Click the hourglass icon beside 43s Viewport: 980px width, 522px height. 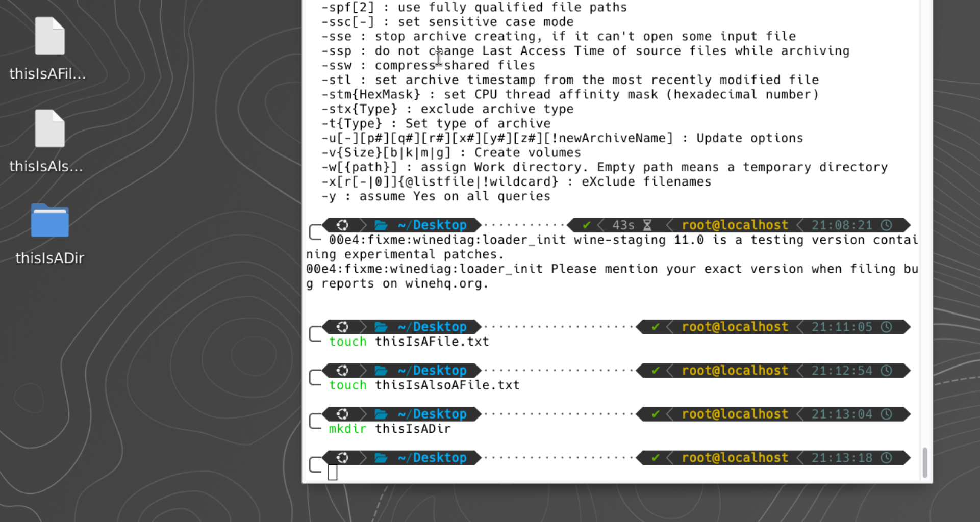pos(647,225)
